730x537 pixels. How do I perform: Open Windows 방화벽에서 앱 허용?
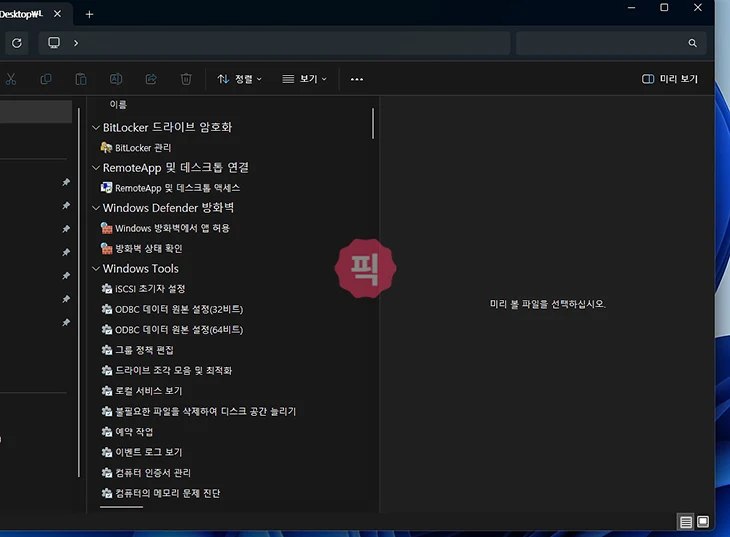(172, 228)
